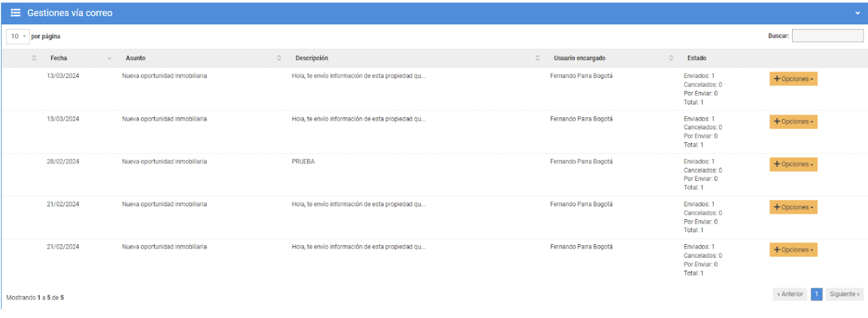Go to Anterior page
This screenshot has height=318, width=868.
coord(790,294)
